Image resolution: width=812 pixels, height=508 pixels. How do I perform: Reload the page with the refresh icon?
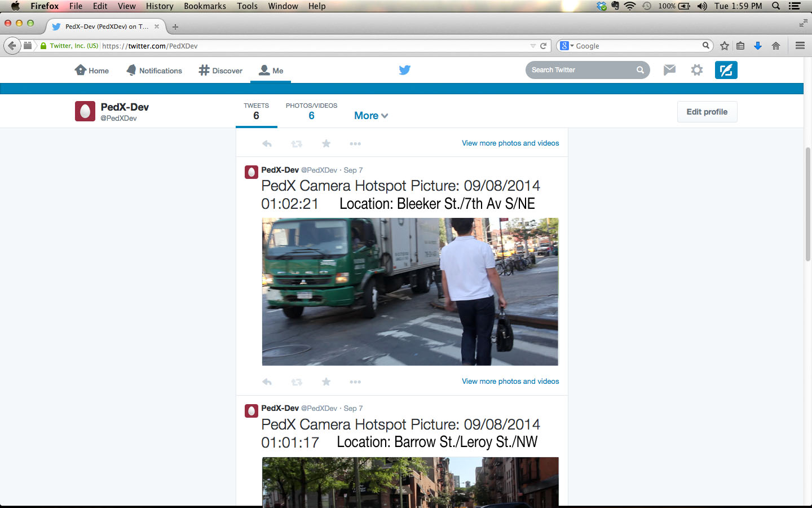coord(544,46)
